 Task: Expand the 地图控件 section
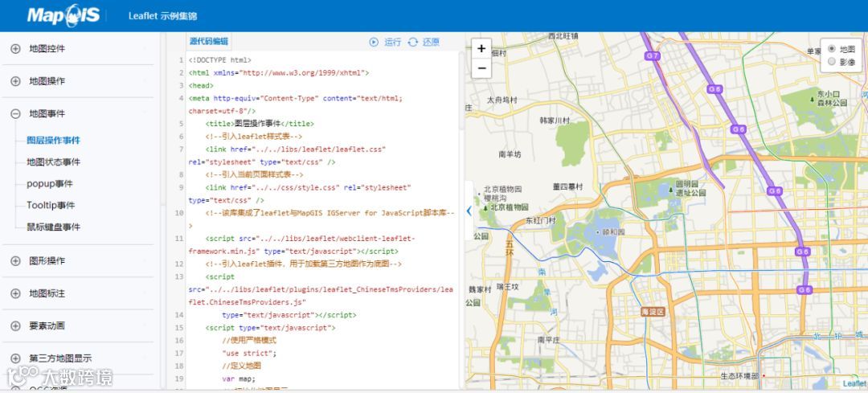[15, 49]
